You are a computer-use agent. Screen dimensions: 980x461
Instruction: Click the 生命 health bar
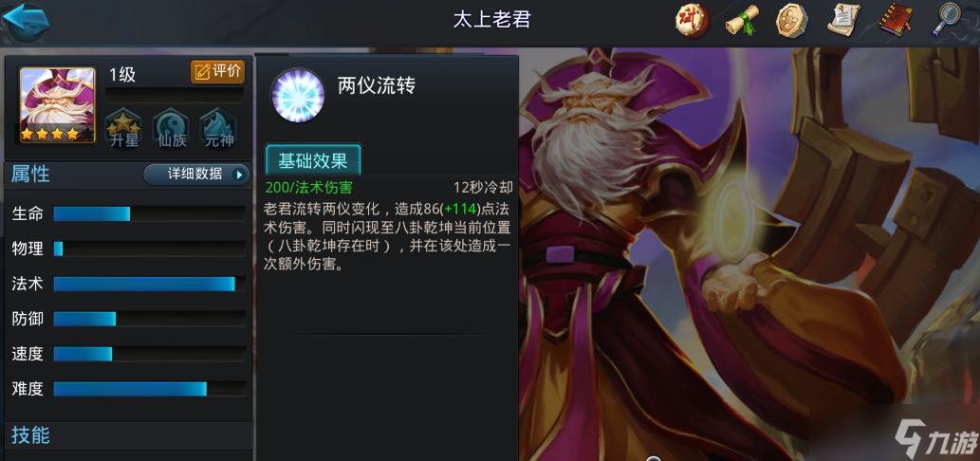pyautogui.click(x=149, y=214)
